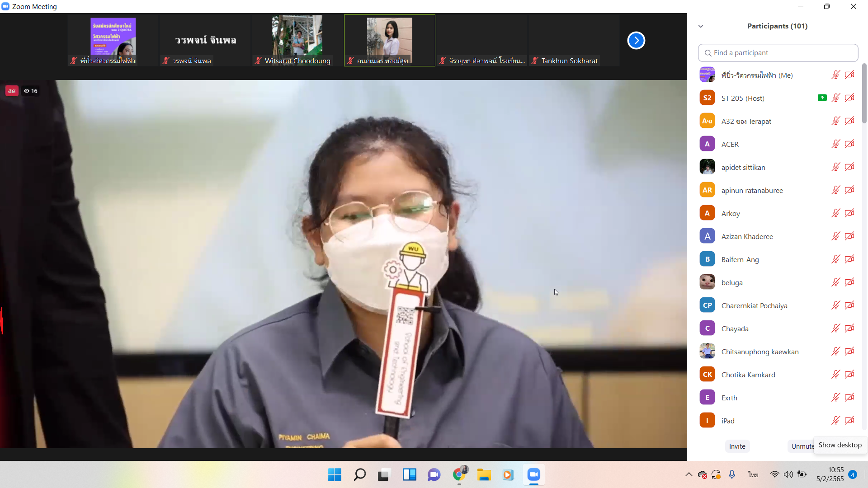Click the green share indicator beside ST 205
The width and height of the screenshot is (868, 488).
coord(822,98)
